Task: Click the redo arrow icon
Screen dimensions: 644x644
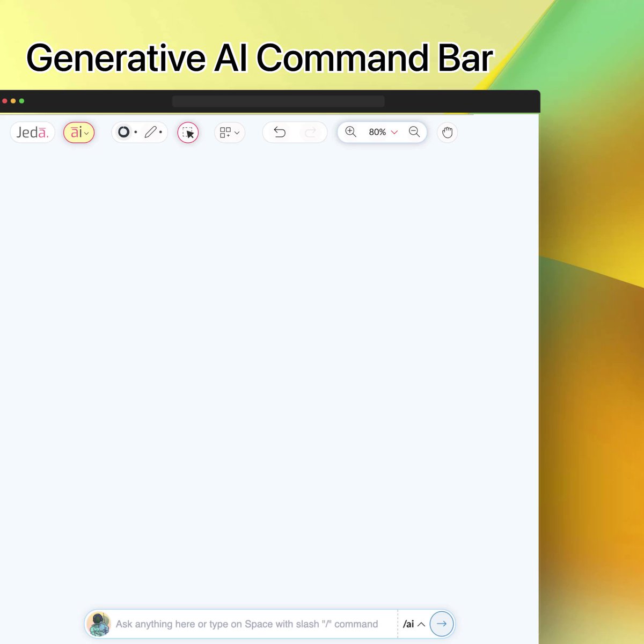Action: (x=310, y=132)
